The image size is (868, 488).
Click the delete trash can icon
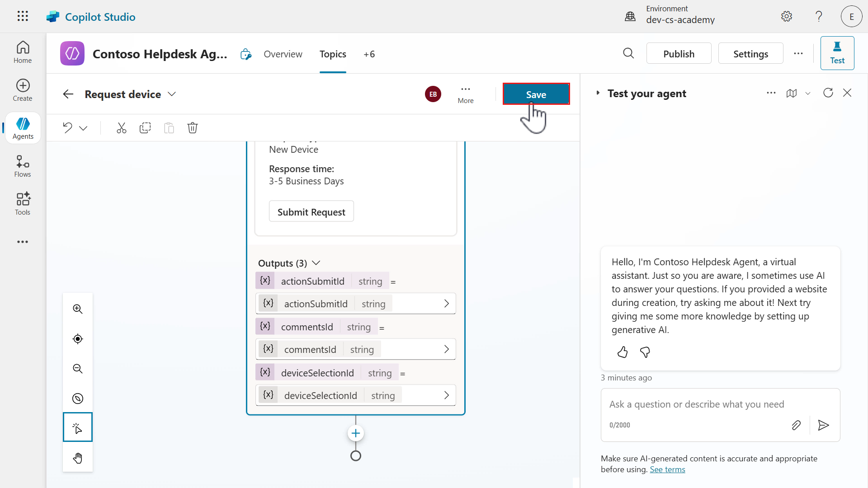tap(193, 128)
